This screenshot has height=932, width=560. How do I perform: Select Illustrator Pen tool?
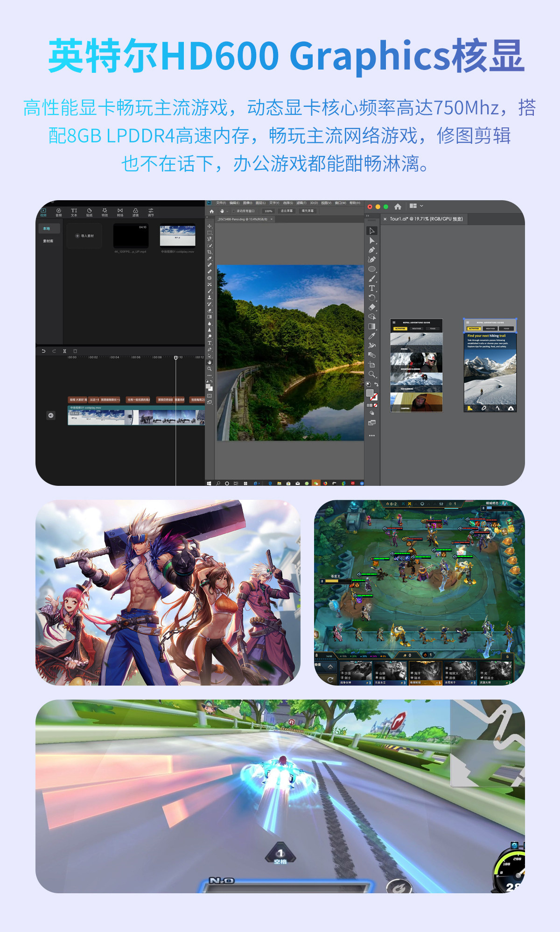tap(372, 250)
